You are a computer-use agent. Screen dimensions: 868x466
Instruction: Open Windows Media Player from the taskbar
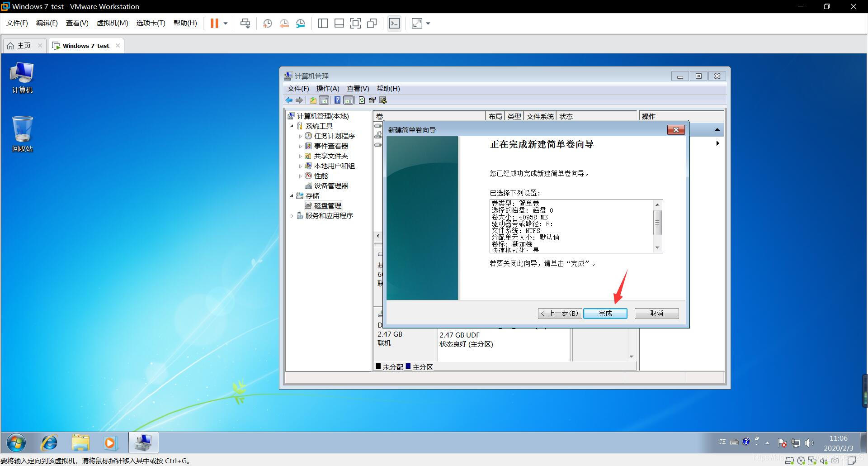click(110, 442)
